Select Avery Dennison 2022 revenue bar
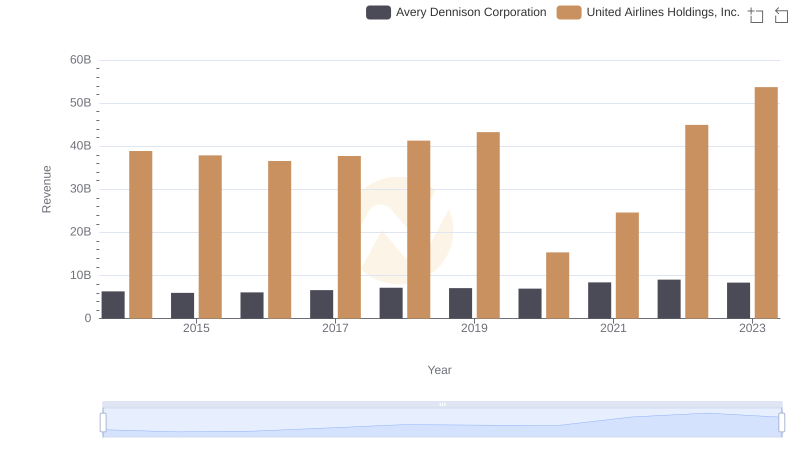Viewport: 800px width, 461px height. click(669, 299)
